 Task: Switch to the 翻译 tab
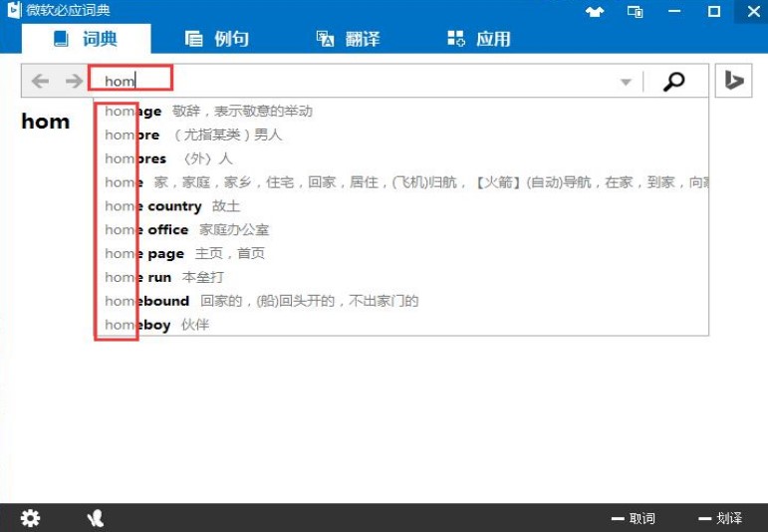(348, 39)
